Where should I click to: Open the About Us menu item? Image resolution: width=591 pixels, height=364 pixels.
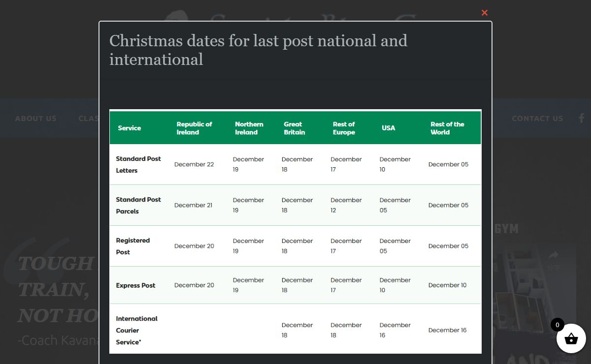coord(35,119)
